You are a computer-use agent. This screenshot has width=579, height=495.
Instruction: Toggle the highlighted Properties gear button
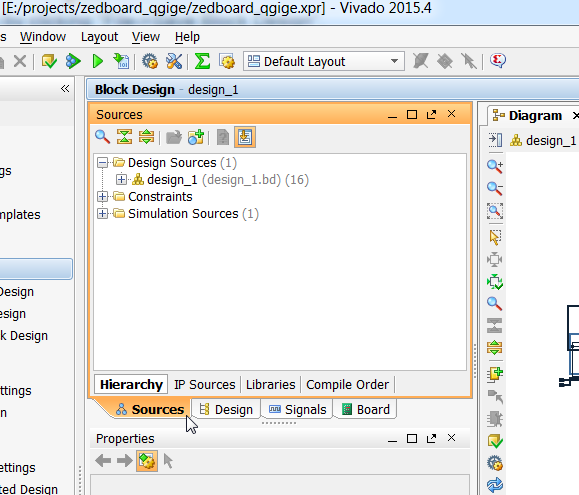coord(147,461)
